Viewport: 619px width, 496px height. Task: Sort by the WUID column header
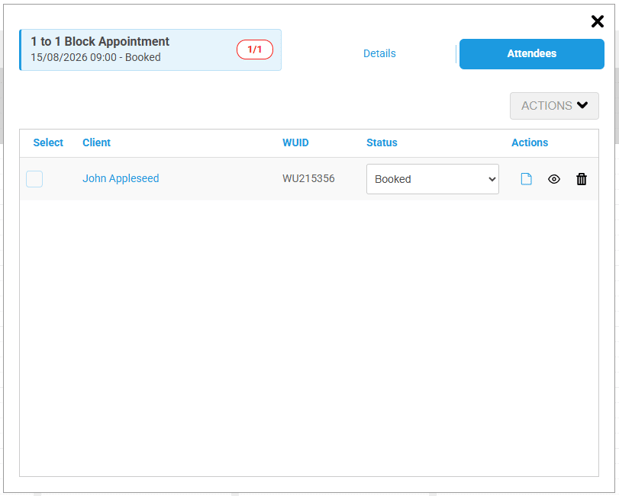coord(296,143)
